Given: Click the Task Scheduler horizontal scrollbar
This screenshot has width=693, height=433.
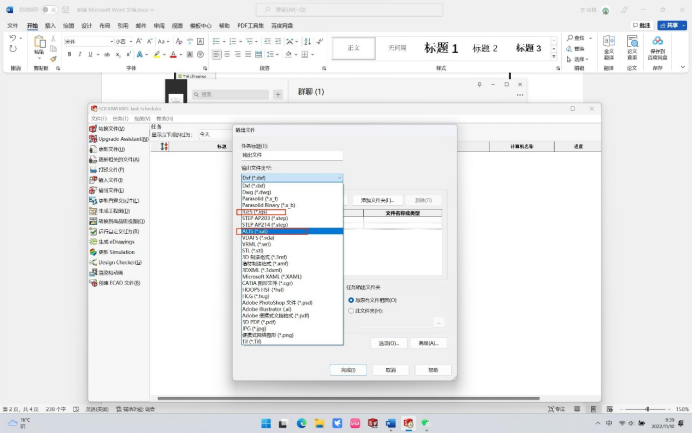Looking at the screenshot, I should pos(348,398).
